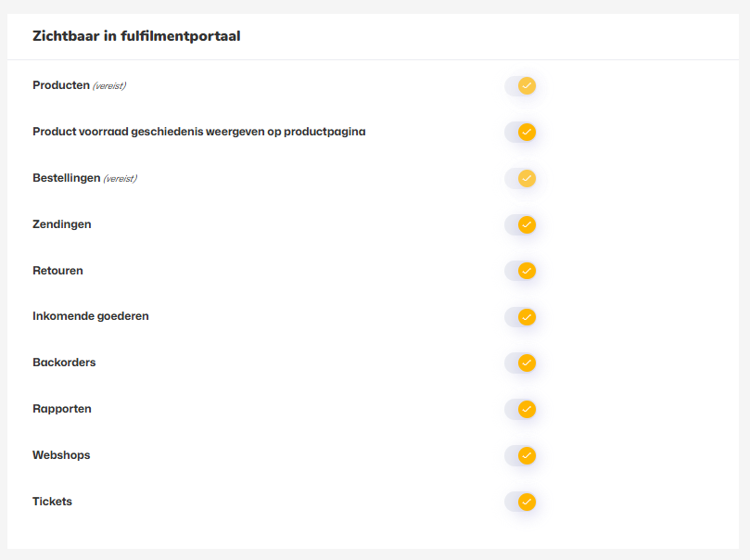Select the 'Rapporten' label text

61,409
